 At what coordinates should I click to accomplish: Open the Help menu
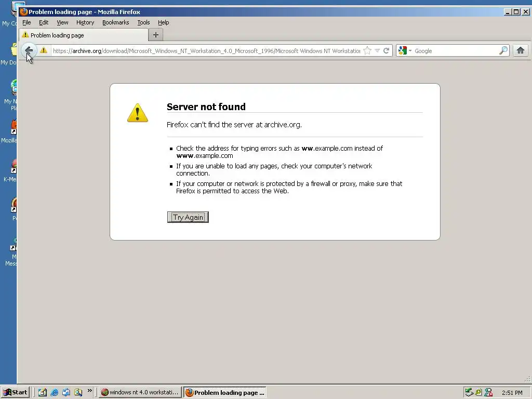(163, 22)
